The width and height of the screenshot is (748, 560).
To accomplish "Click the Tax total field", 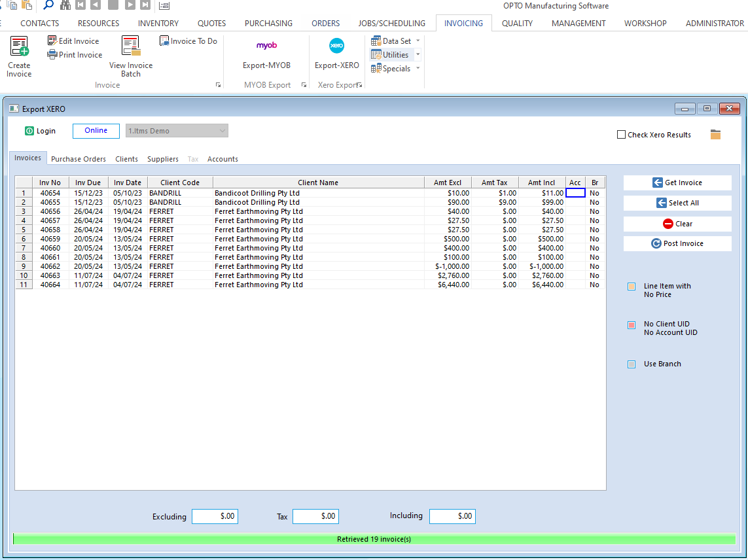I will pos(316,516).
